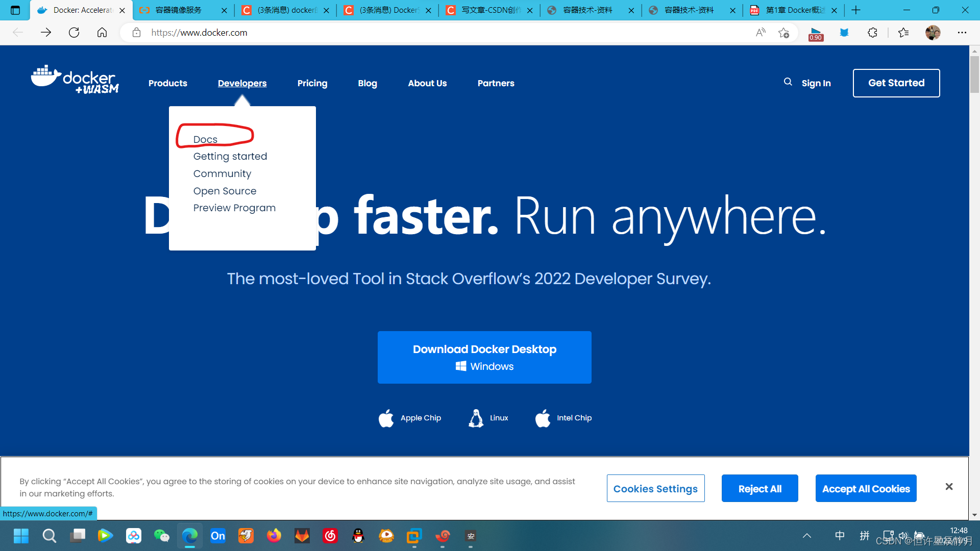Open the site search magnifier icon
Viewport: 980px width, 551px height.
(x=788, y=82)
